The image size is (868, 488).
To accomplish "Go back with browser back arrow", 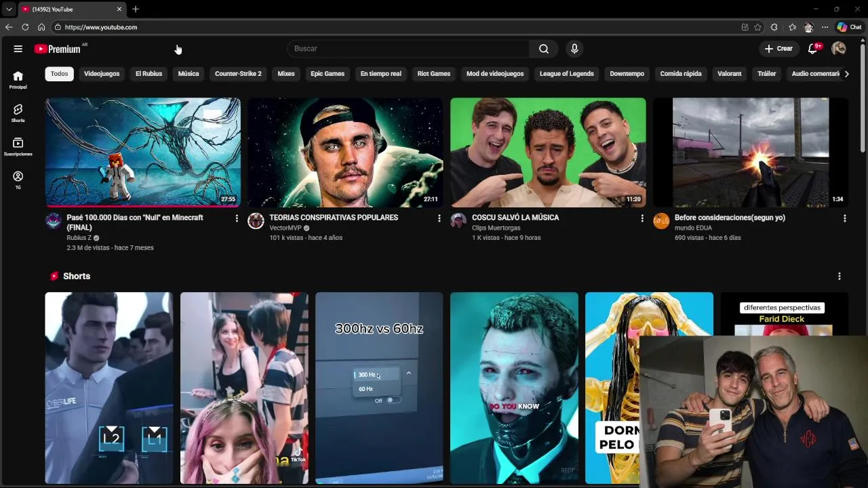I will pyautogui.click(x=9, y=27).
